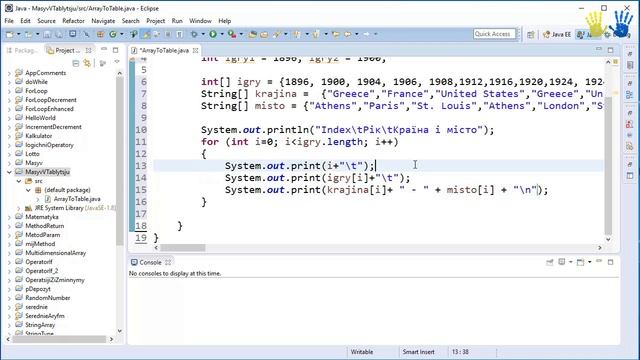Click the 'Smart Insert' status bar entry
The image size is (640, 360).
418,352
